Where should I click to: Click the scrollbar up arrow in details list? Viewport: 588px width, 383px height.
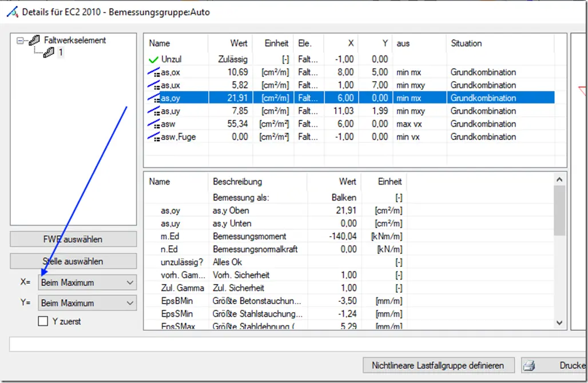coord(559,179)
